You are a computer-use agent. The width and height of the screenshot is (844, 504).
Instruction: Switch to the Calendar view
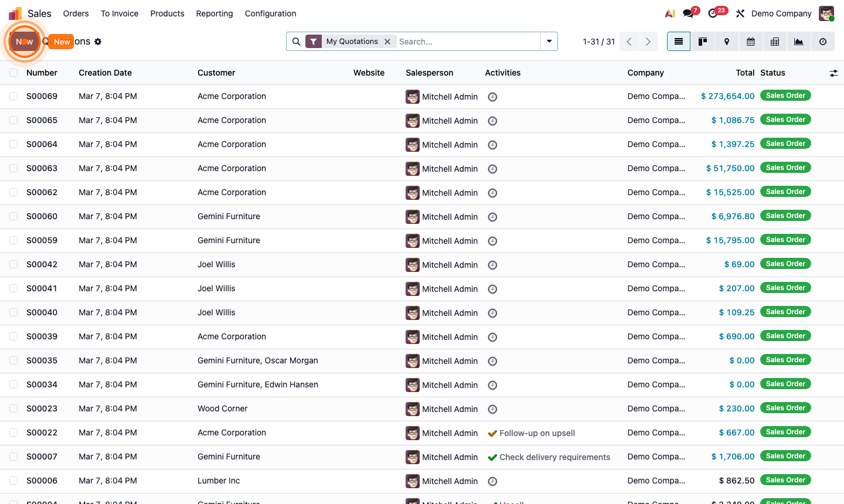point(750,42)
